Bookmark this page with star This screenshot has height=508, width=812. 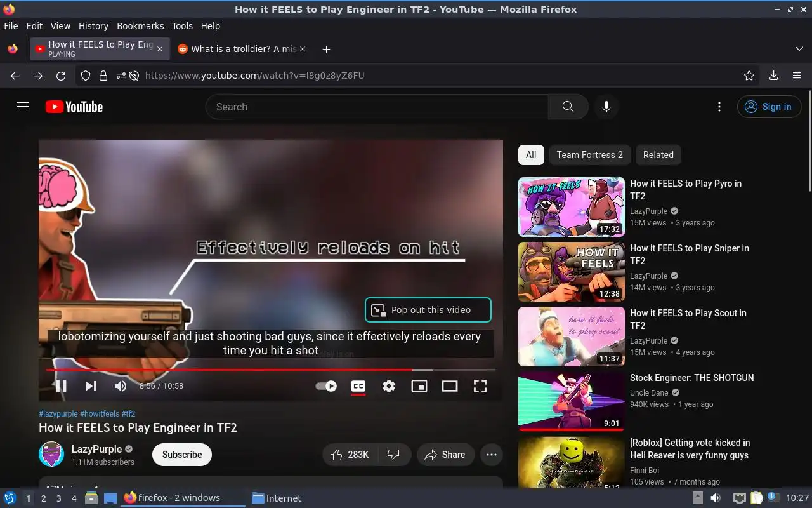(749, 76)
